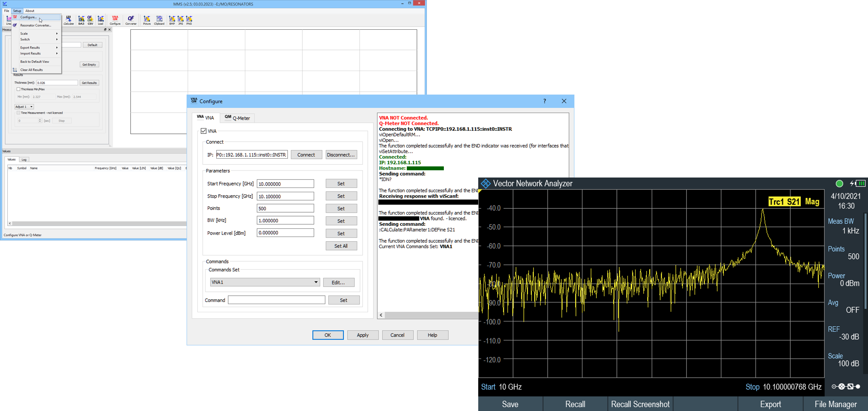Image resolution: width=868 pixels, height=411 pixels.
Task: Uncheck the VNA checkbox in Configure
Action: pos(204,131)
